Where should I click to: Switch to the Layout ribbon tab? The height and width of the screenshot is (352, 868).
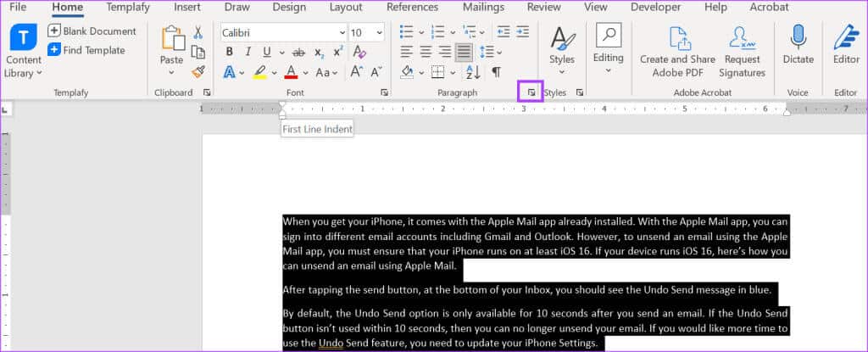pyautogui.click(x=345, y=7)
